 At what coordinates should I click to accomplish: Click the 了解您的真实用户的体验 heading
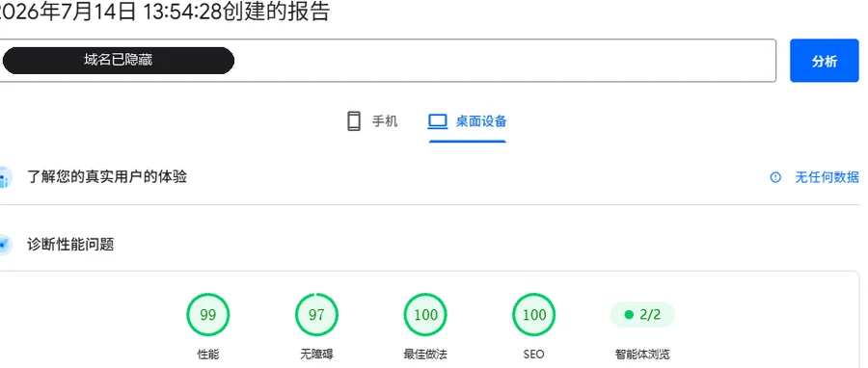point(107,177)
